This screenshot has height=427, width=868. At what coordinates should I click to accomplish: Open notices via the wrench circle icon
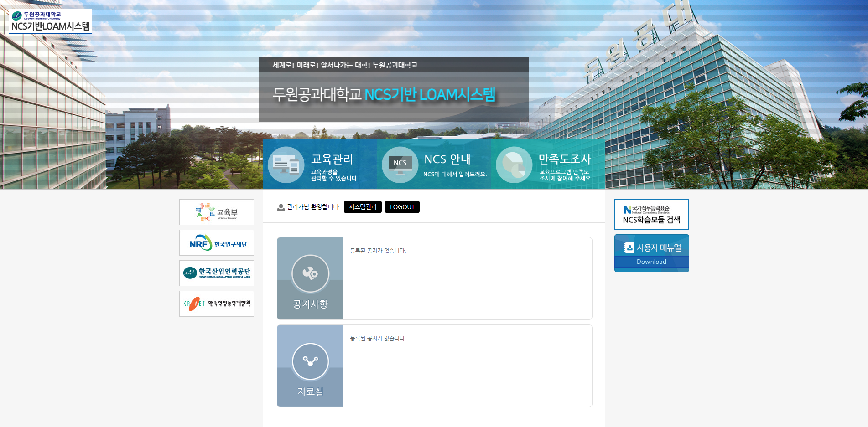tap(310, 273)
